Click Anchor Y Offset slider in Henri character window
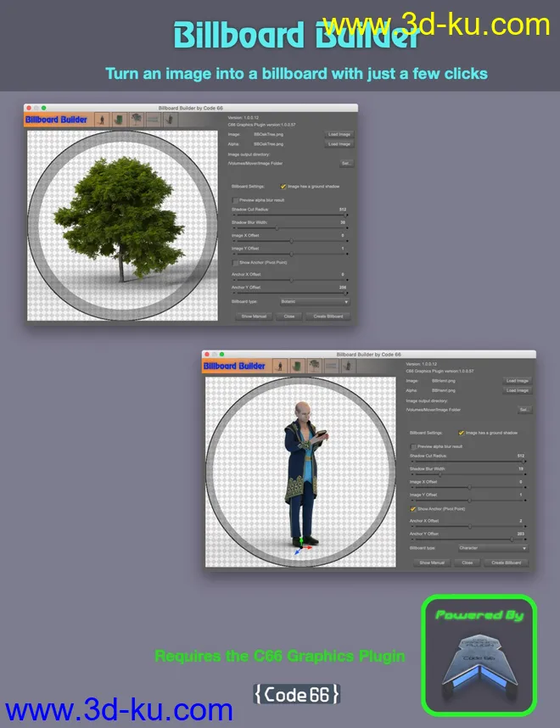Image resolution: width=560 pixels, height=728 pixels. click(x=468, y=540)
